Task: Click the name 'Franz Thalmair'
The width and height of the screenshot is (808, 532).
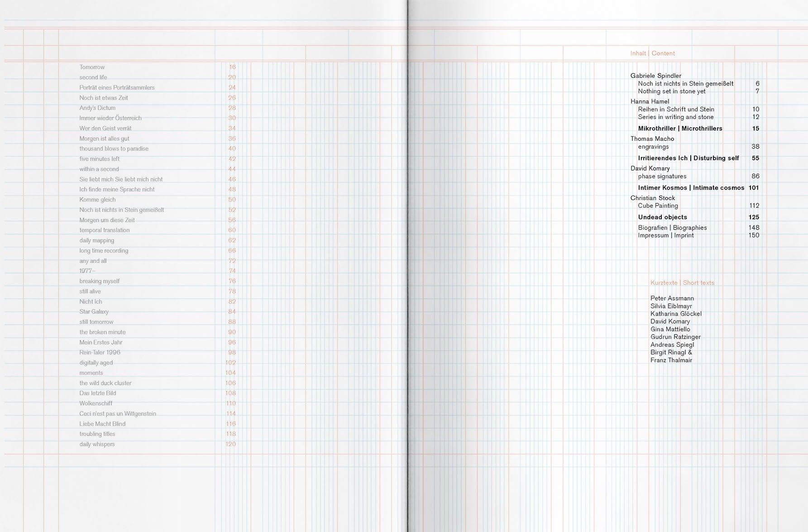Action: [671, 360]
